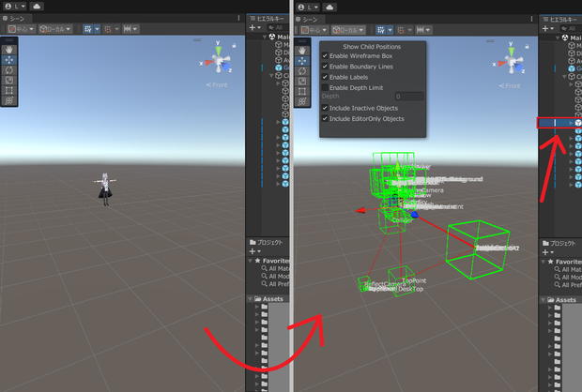Click Front perspective label in right scene view
Image resolution: width=582 pixels, height=392 pixels.
coord(510,86)
